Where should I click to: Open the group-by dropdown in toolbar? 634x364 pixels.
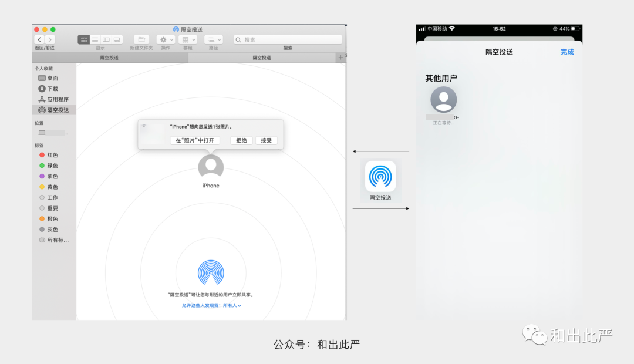(x=188, y=40)
